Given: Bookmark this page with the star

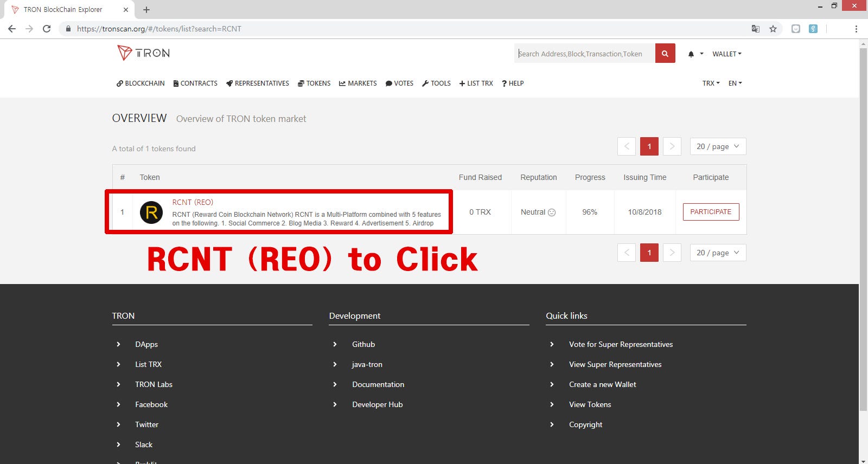Looking at the screenshot, I should pos(773,29).
